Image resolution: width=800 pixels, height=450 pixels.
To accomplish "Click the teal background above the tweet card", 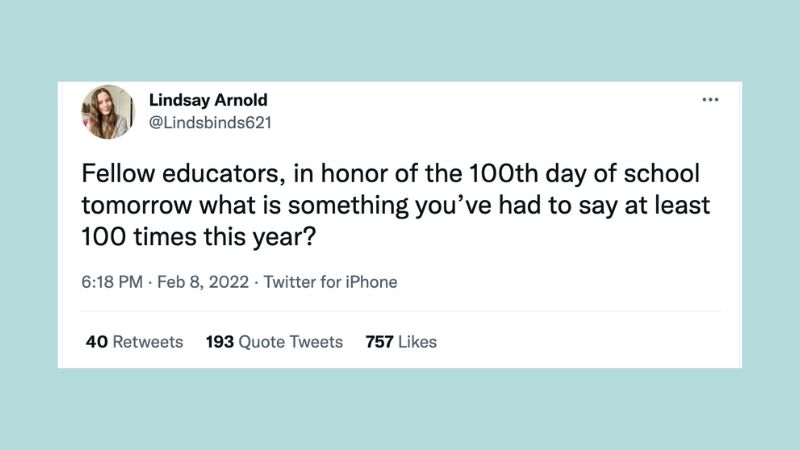I will 400,40.
